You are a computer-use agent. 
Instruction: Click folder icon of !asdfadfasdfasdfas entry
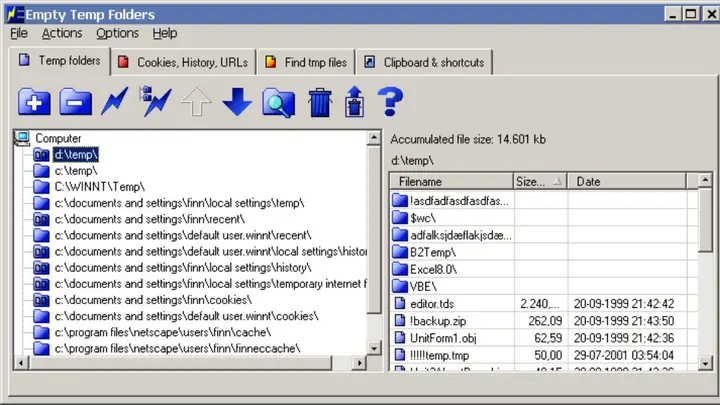[400, 200]
